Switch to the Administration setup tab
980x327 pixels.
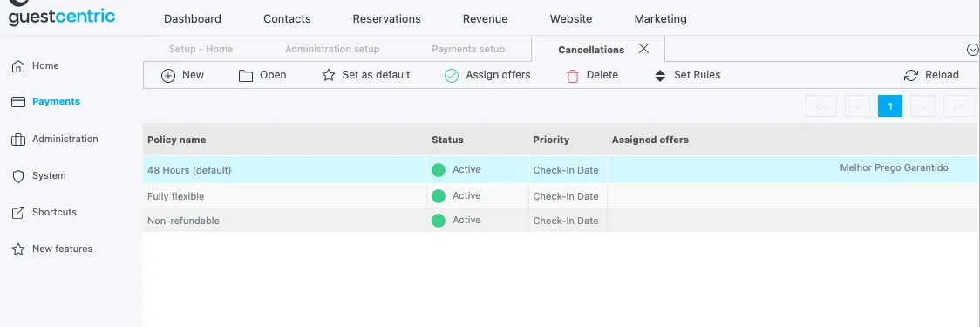(x=332, y=49)
